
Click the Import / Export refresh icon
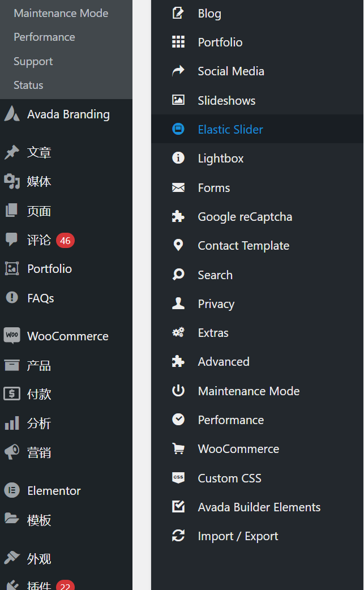(178, 536)
